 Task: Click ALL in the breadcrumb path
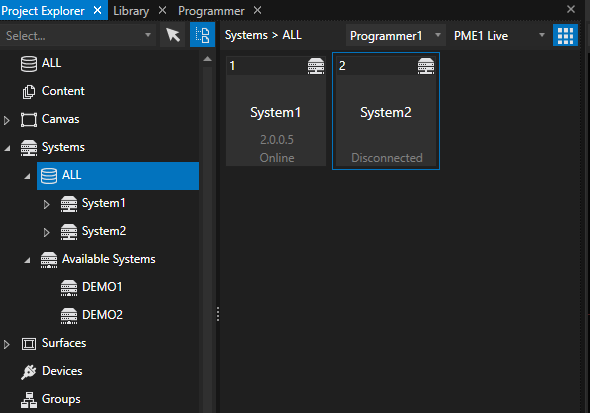click(x=292, y=35)
